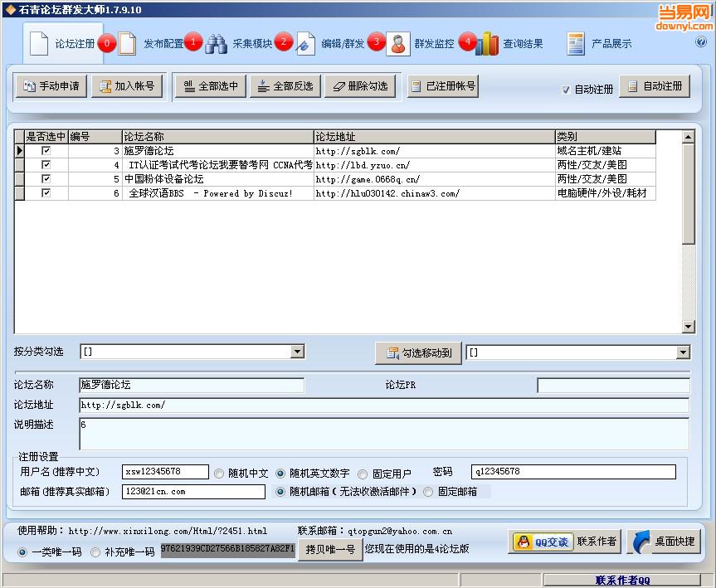Open the 采集模块 binoculars icon
The width and height of the screenshot is (716, 588).
pos(217,42)
